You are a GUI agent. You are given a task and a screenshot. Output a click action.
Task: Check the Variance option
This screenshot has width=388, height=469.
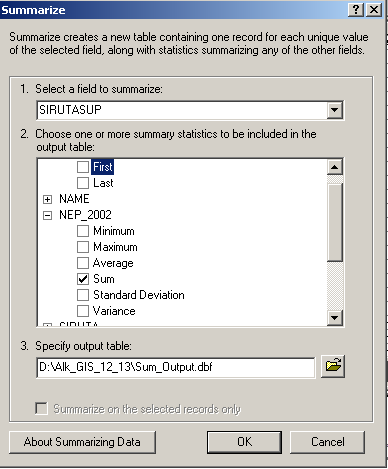tap(83, 311)
